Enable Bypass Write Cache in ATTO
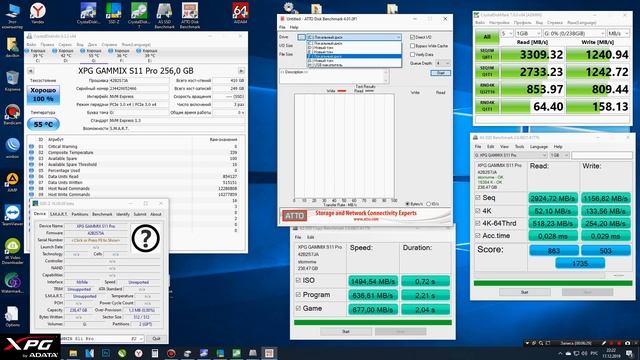This screenshot has height=360, width=640. tap(412, 46)
